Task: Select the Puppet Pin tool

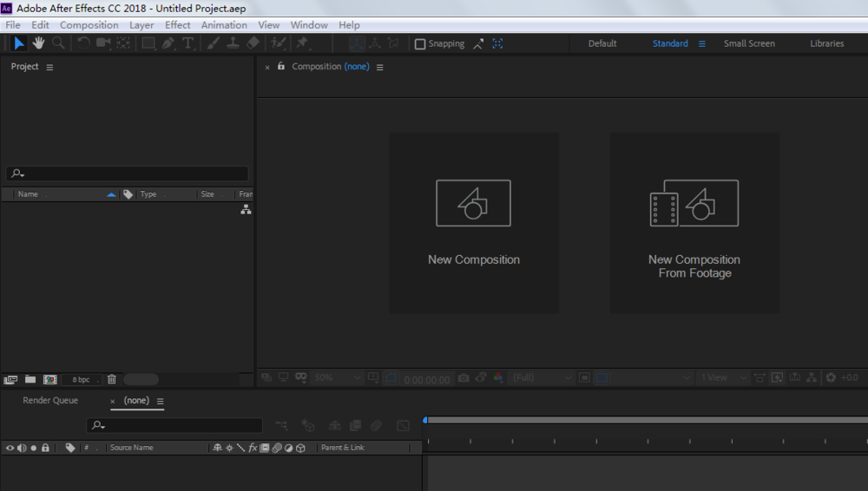Action: (x=303, y=43)
